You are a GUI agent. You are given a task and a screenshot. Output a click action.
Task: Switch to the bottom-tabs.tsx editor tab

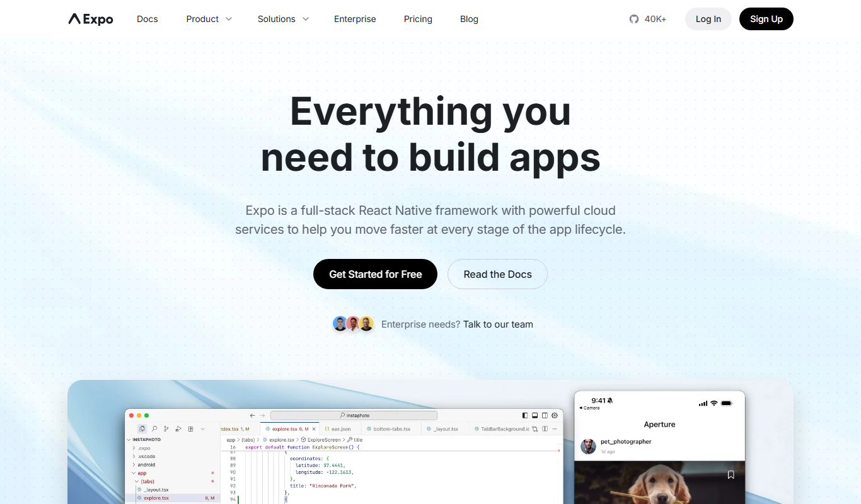pos(391,429)
